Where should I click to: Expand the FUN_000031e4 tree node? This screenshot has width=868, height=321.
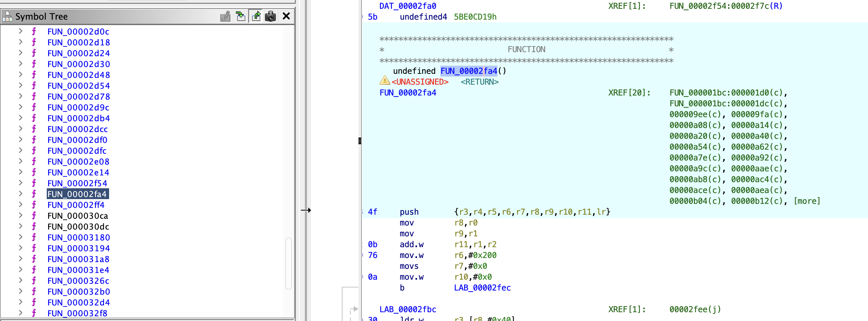coord(21,270)
